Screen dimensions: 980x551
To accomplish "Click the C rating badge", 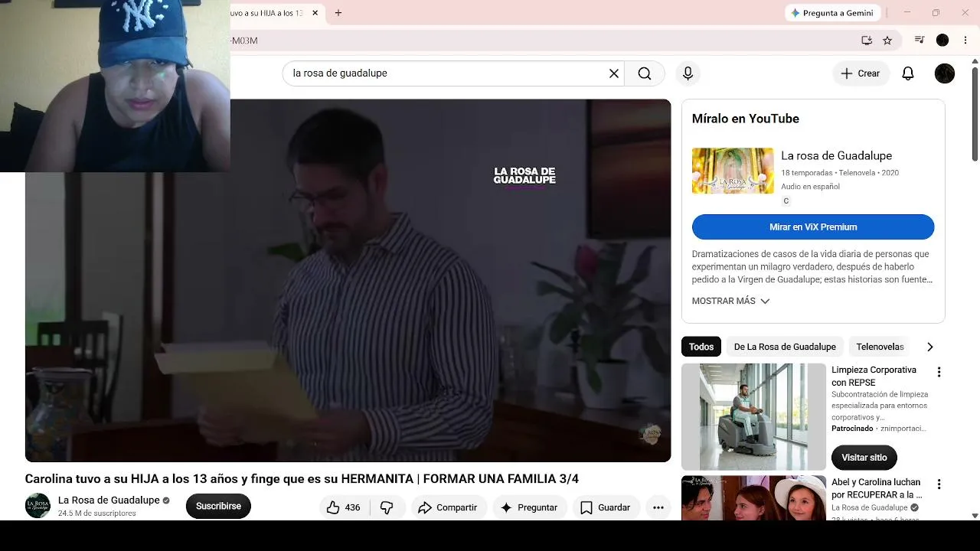I will click(786, 201).
